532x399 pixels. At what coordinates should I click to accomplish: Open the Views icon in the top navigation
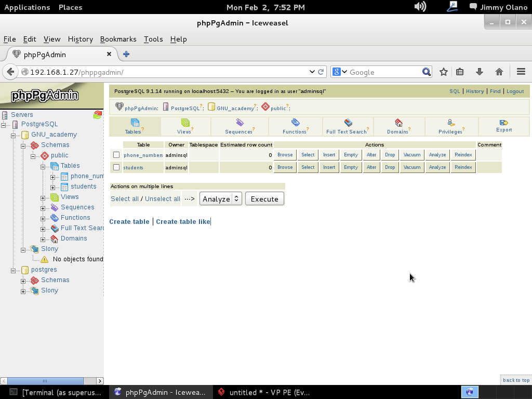point(185,123)
